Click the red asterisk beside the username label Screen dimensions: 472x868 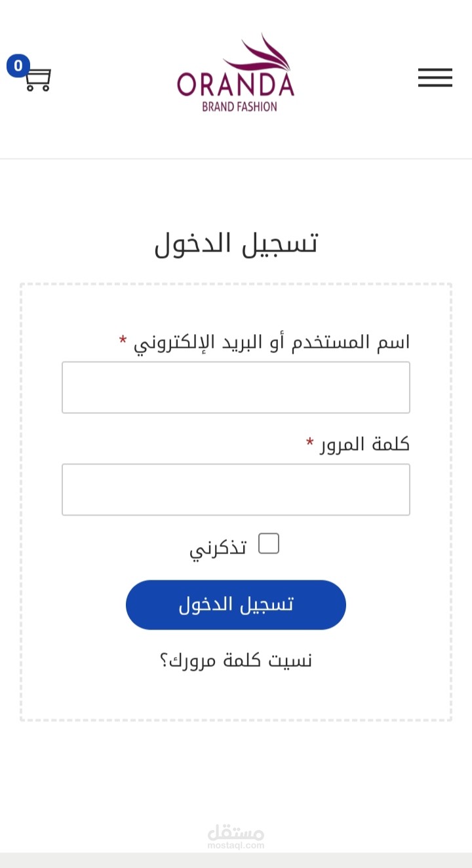click(123, 341)
